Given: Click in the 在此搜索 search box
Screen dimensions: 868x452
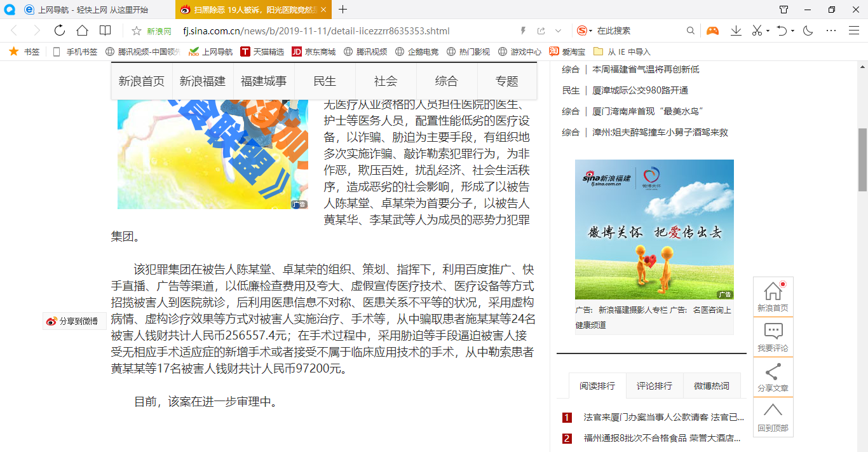Looking at the screenshot, I should 639,31.
